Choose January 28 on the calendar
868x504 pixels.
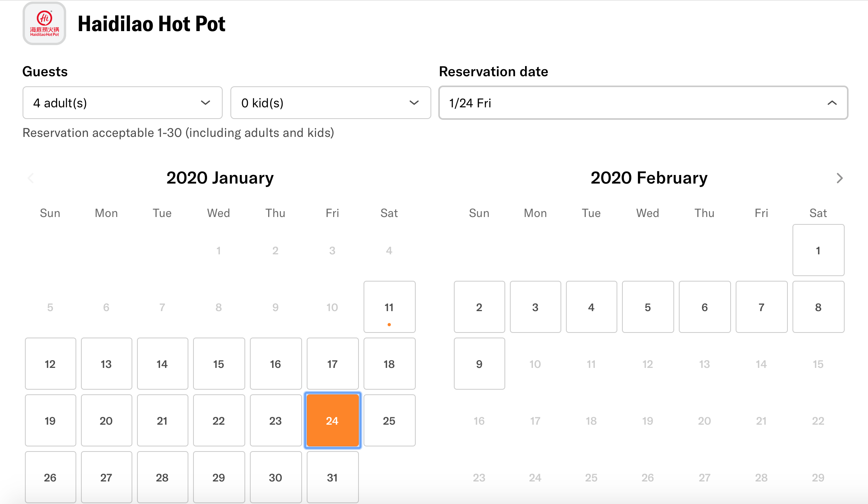point(162,478)
